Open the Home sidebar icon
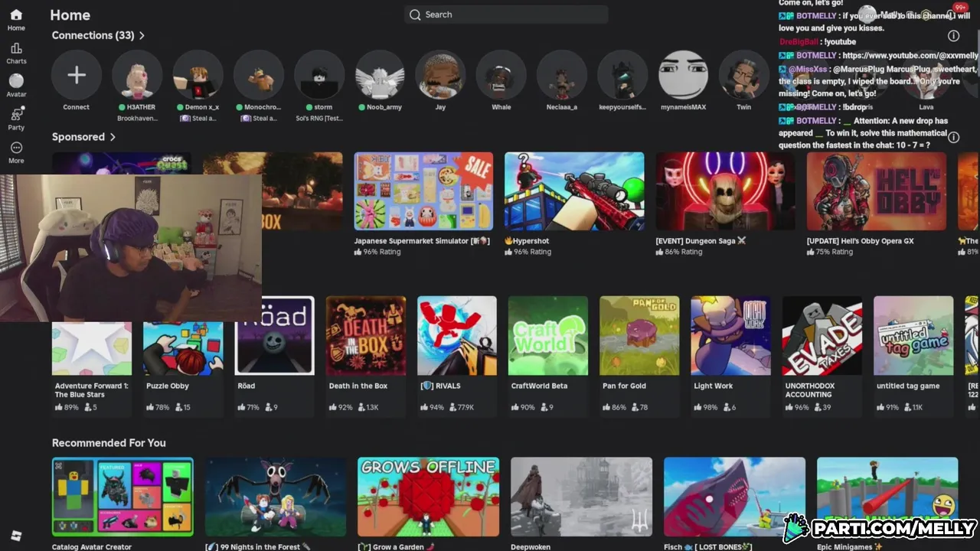Image resolution: width=980 pixels, height=551 pixels. click(x=16, y=20)
